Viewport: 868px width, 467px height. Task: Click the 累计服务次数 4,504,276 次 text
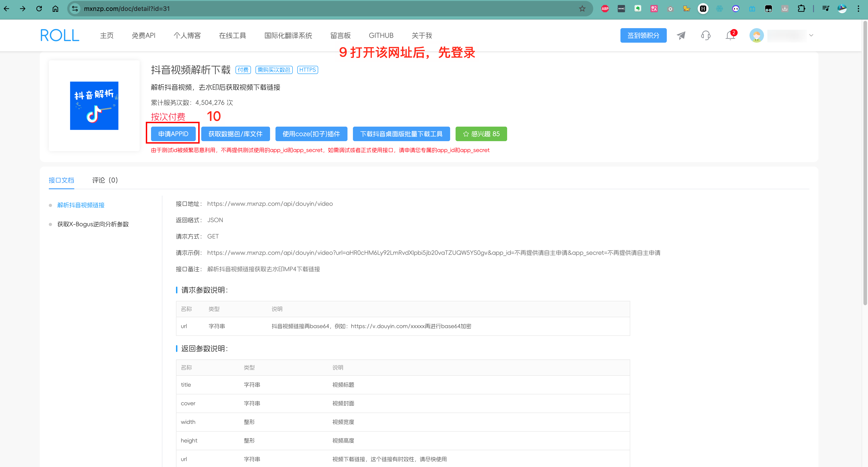[x=192, y=103]
